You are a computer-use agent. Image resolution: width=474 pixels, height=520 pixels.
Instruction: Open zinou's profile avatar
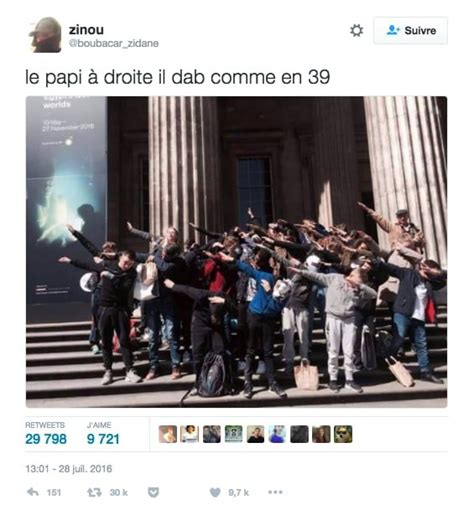pyautogui.click(x=45, y=35)
